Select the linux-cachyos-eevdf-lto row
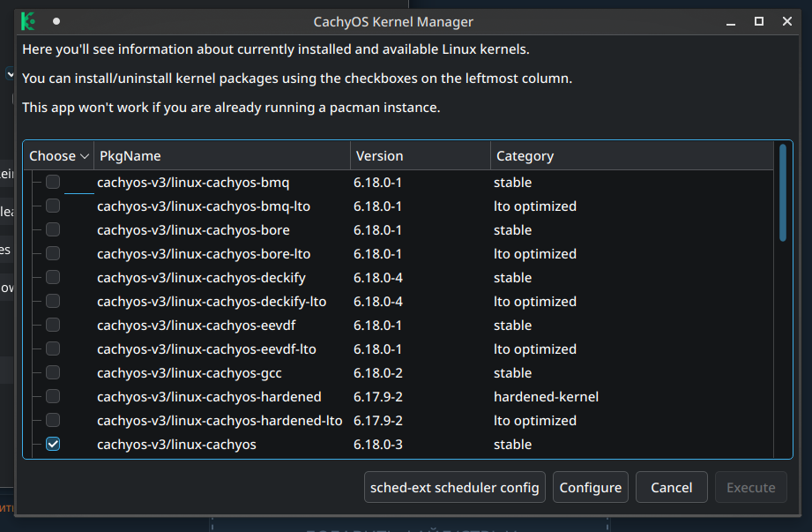This screenshot has height=532, width=812. [206, 349]
